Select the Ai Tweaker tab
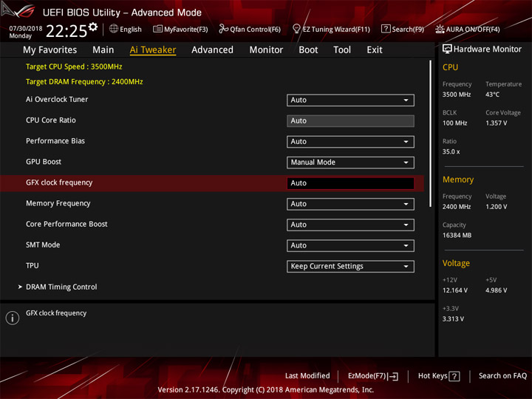Image resolution: width=532 pixels, height=399 pixels. pyautogui.click(x=153, y=50)
